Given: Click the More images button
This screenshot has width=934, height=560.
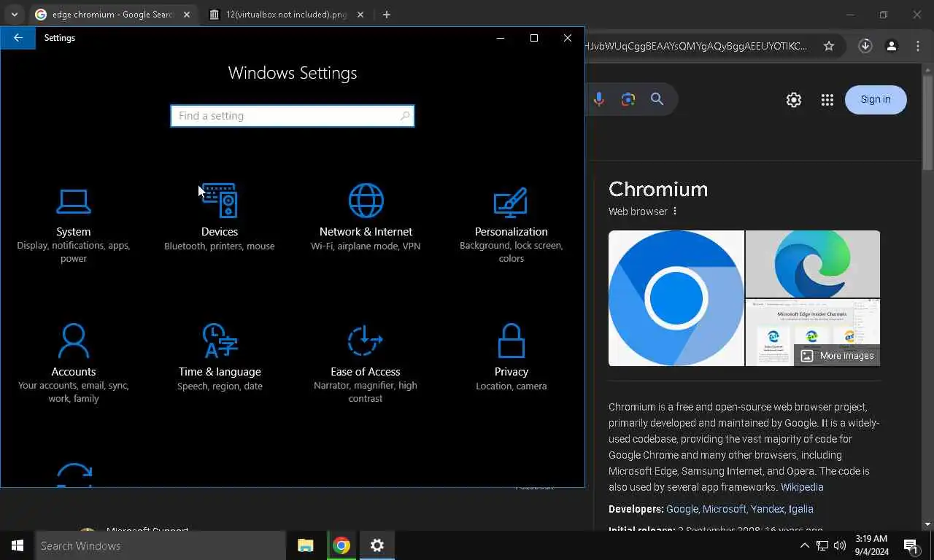Looking at the screenshot, I should 837,356.
